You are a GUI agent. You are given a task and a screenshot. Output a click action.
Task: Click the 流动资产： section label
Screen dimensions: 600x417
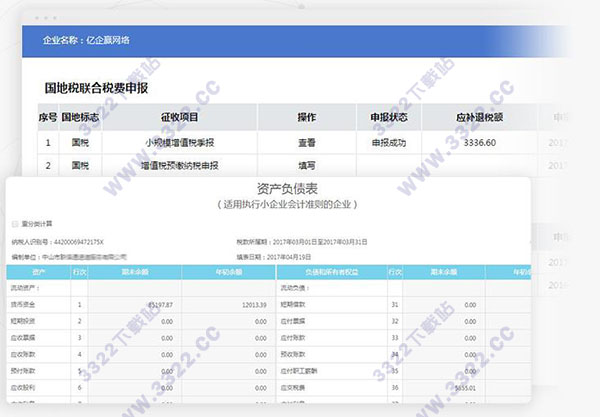pyautogui.click(x=25, y=288)
